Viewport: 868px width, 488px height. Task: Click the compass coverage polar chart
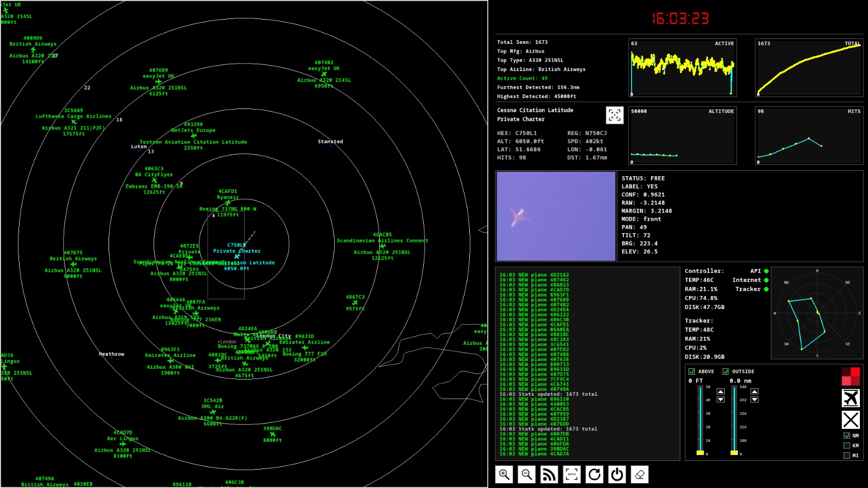[817, 313]
